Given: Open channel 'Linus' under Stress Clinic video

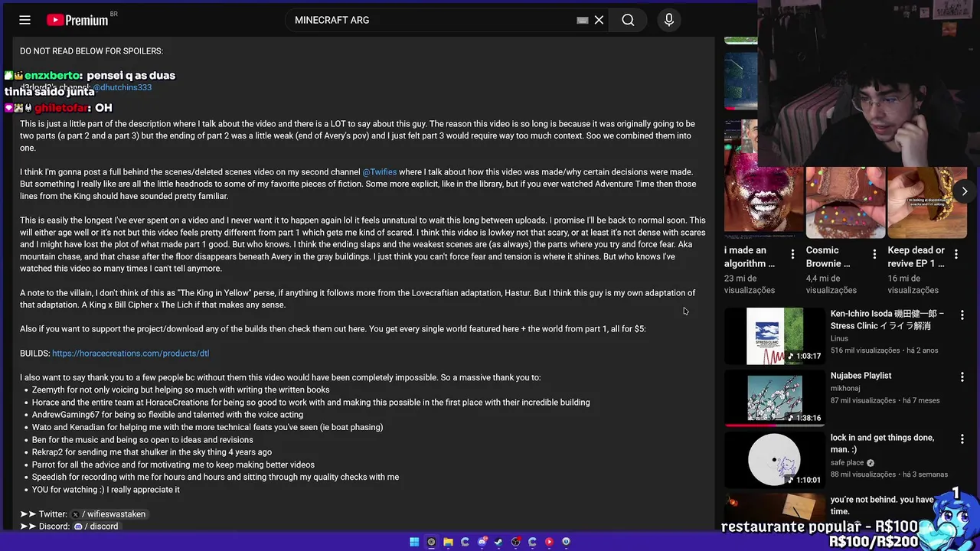Looking at the screenshot, I should (x=839, y=338).
